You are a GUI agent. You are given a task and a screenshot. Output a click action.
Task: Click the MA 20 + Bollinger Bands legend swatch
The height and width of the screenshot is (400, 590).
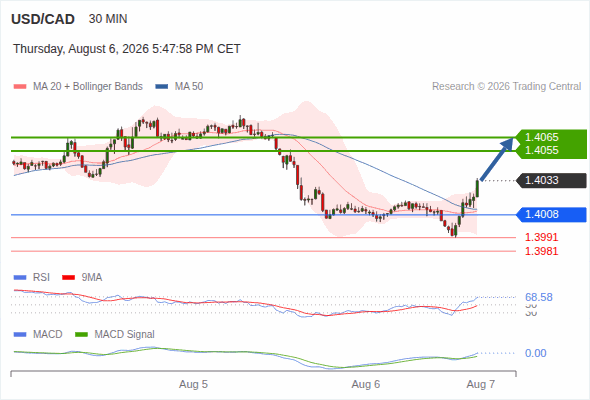[x=20, y=87]
